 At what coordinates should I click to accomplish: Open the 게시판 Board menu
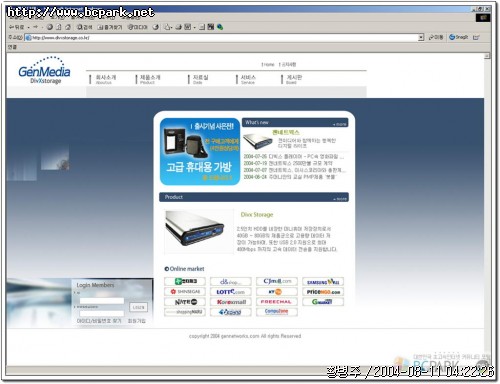[294, 79]
